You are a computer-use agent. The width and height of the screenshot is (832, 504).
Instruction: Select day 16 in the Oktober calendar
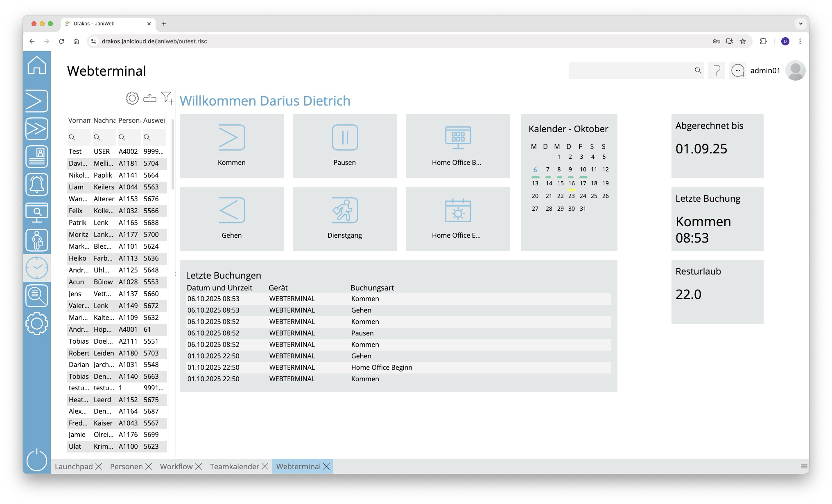pos(572,183)
